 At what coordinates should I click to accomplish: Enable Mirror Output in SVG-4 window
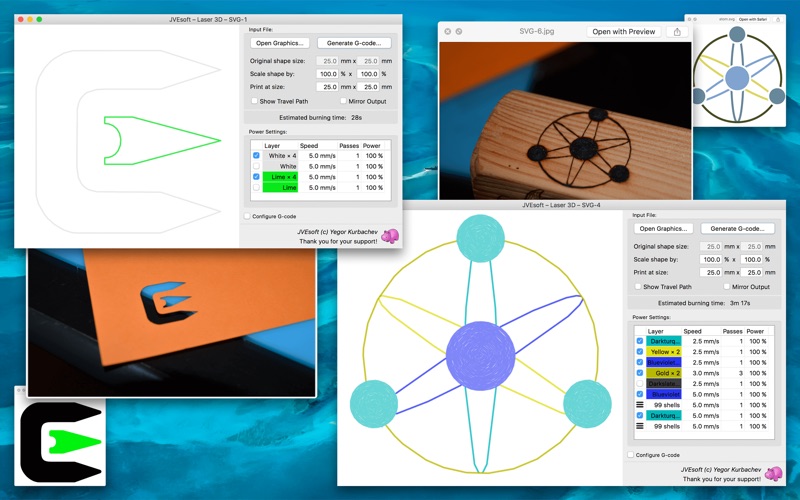[x=727, y=287]
